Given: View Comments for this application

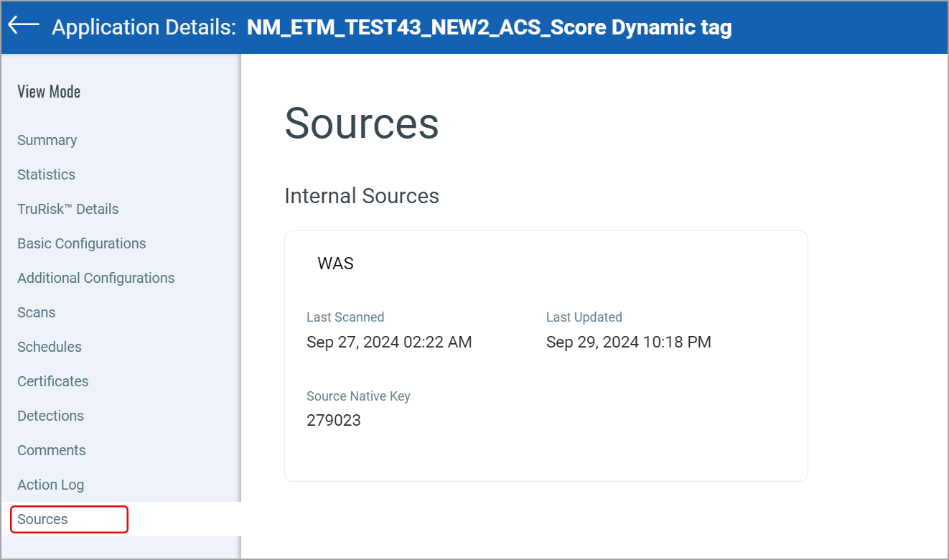Looking at the screenshot, I should (51, 450).
